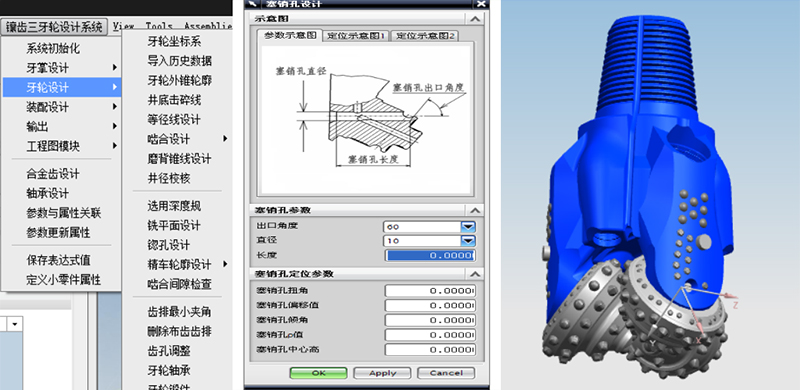Open the 镶齿三牙轮设计系统 menu
This screenshot has height=390, width=800.
(x=54, y=27)
